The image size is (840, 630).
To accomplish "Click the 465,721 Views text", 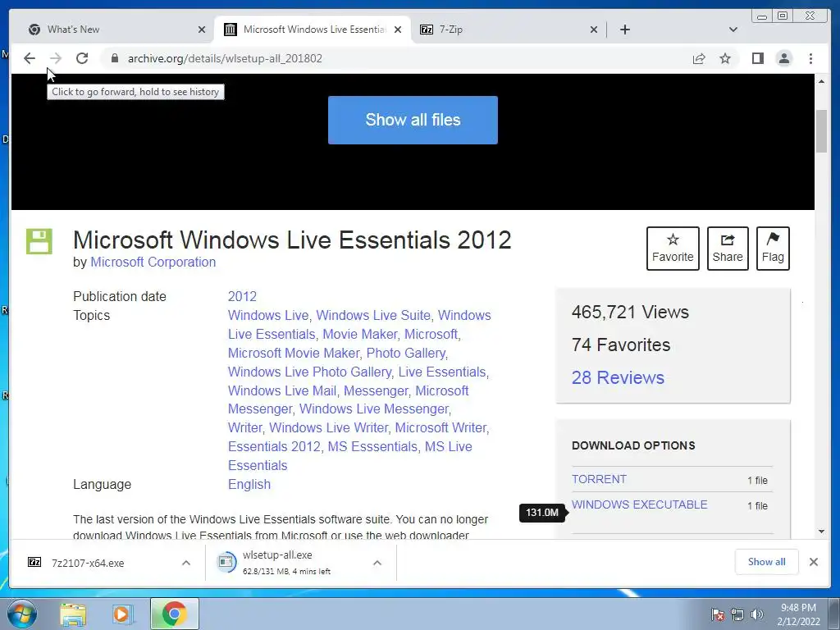I will pyautogui.click(x=630, y=313).
